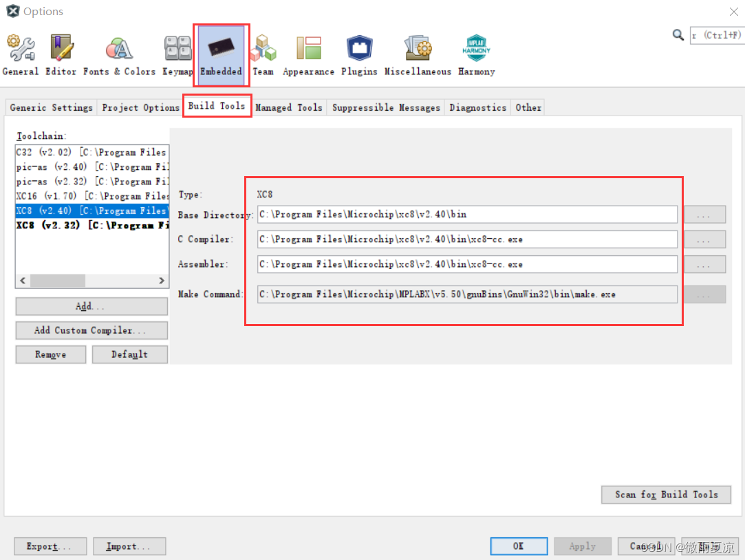The height and width of the screenshot is (560, 745).
Task: Click the Add... toolchain button
Action: point(91,306)
